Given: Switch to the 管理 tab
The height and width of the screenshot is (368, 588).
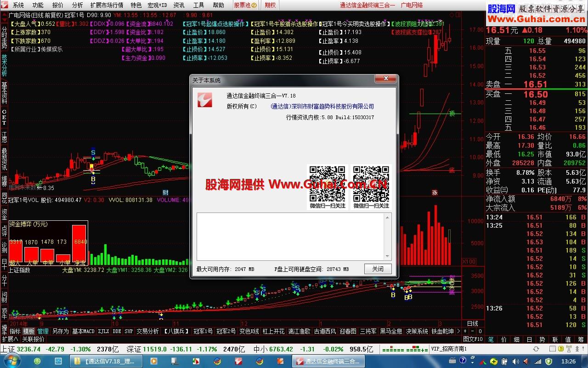Looking at the screenshot, I should (43, 331).
